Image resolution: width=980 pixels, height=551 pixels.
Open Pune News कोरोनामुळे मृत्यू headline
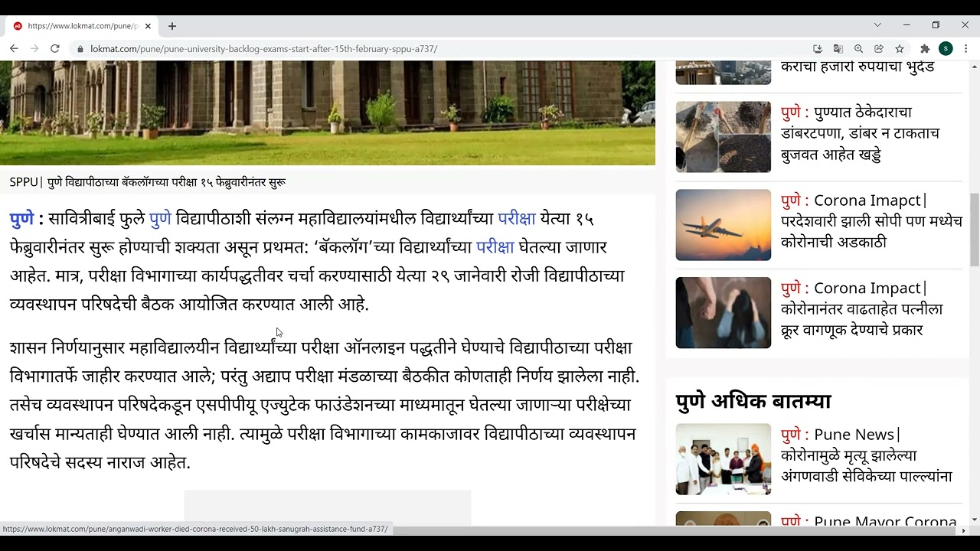coord(867,455)
